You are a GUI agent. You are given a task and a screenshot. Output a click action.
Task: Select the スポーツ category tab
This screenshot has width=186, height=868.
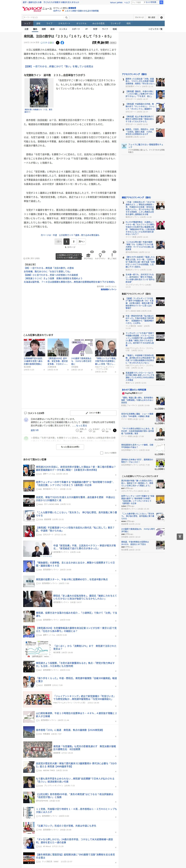tap(76, 29)
